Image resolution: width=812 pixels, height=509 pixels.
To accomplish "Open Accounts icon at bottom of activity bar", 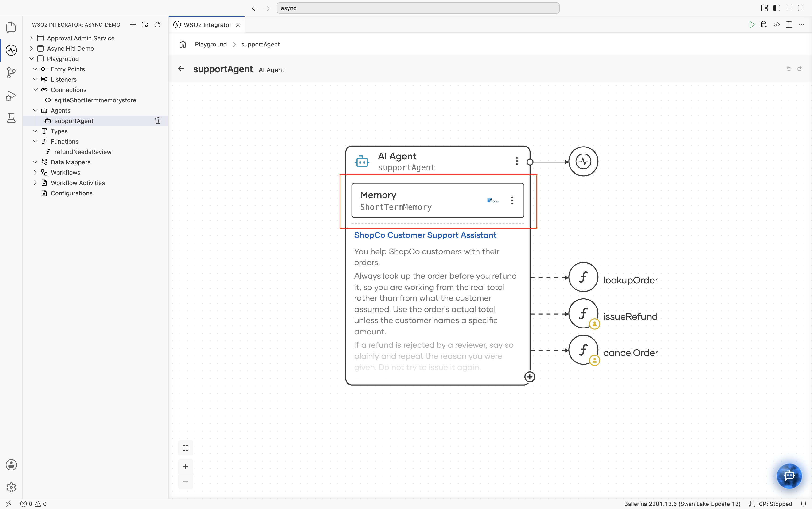I will click(x=11, y=465).
